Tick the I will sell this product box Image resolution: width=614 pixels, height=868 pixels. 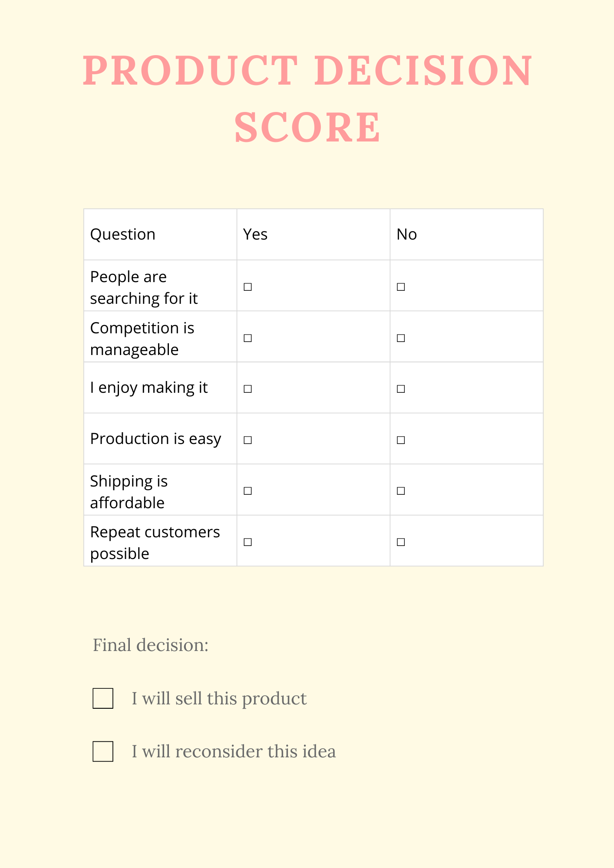click(103, 698)
